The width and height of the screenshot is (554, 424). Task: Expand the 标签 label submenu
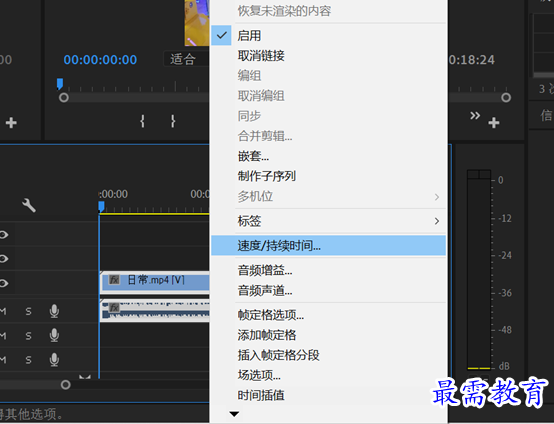(x=329, y=221)
